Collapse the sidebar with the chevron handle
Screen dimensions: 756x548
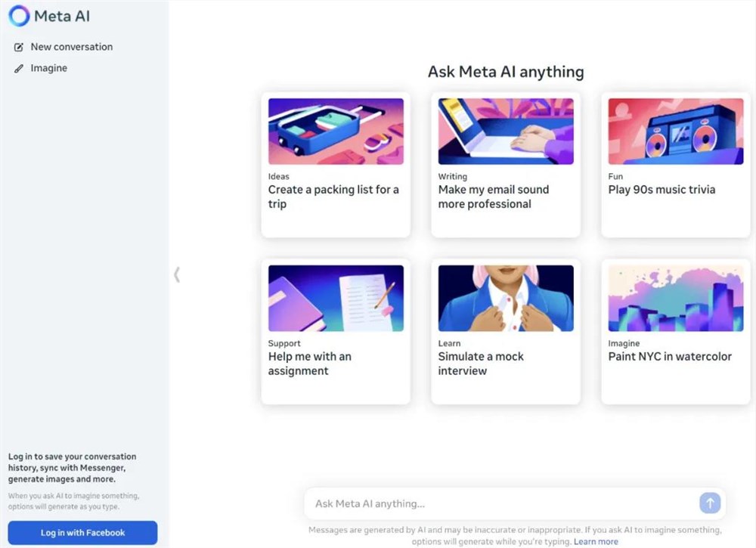tap(177, 274)
